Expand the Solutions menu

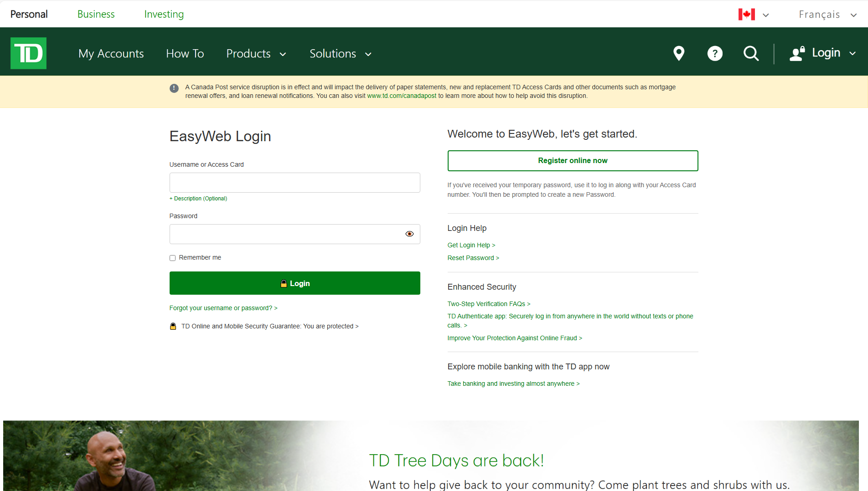(x=341, y=54)
